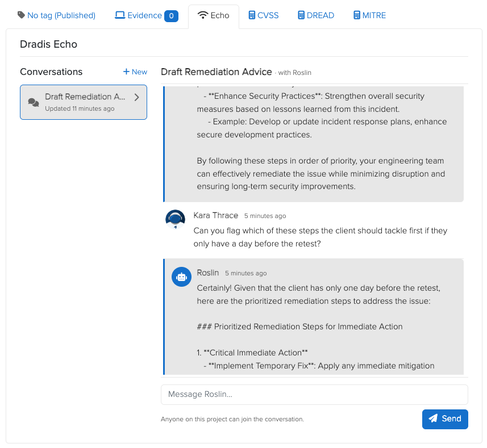Click Roslin's robot avatar icon

182,277
